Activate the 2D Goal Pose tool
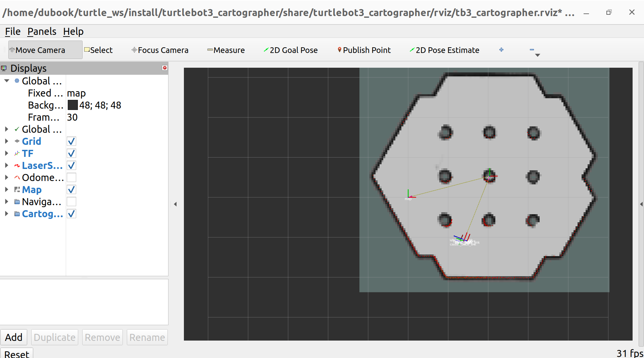644x358 pixels. [x=290, y=50]
